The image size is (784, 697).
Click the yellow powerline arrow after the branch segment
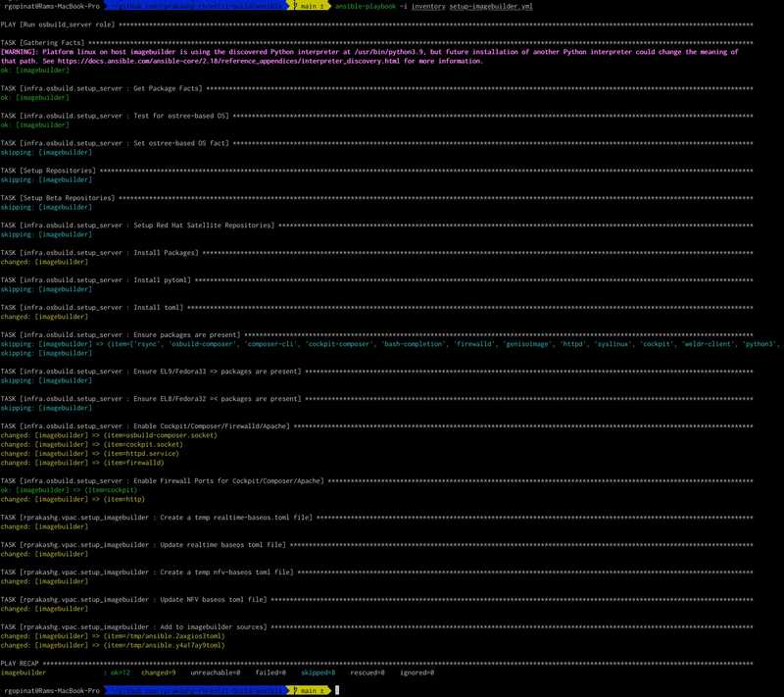tap(326, 5)
